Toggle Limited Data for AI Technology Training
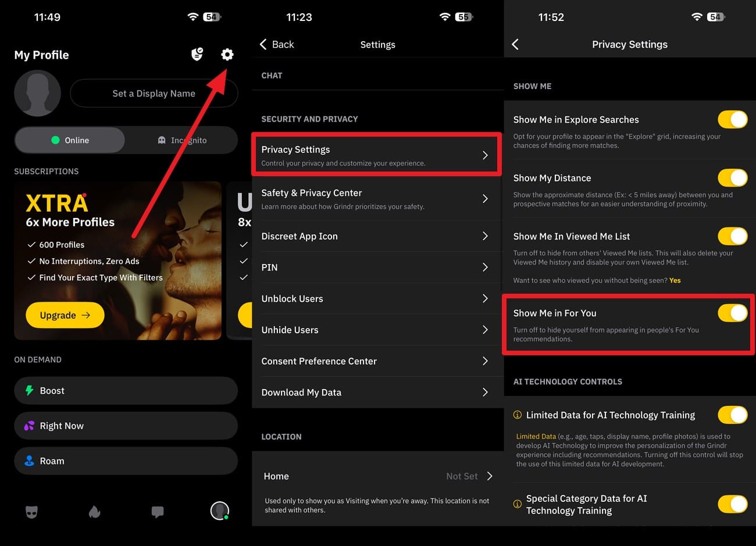The height and width of the screenshot is (546, 756). (733, 415)
